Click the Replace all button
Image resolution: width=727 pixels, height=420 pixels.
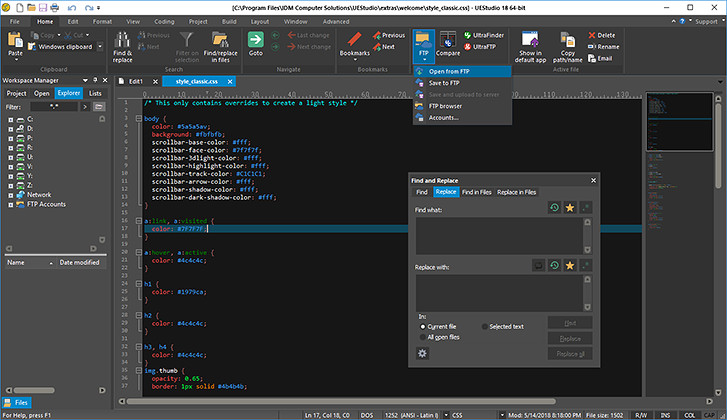(569, 354)
